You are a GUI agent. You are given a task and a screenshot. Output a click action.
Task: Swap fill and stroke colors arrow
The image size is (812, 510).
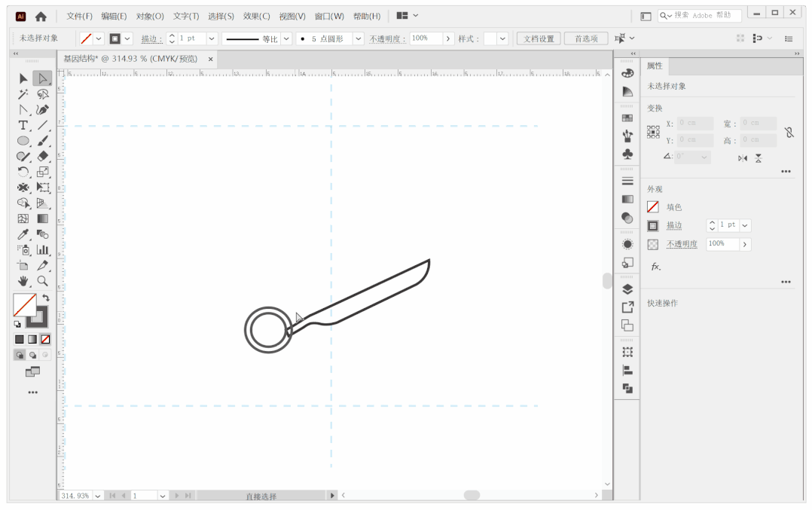(x=45, y=298)
